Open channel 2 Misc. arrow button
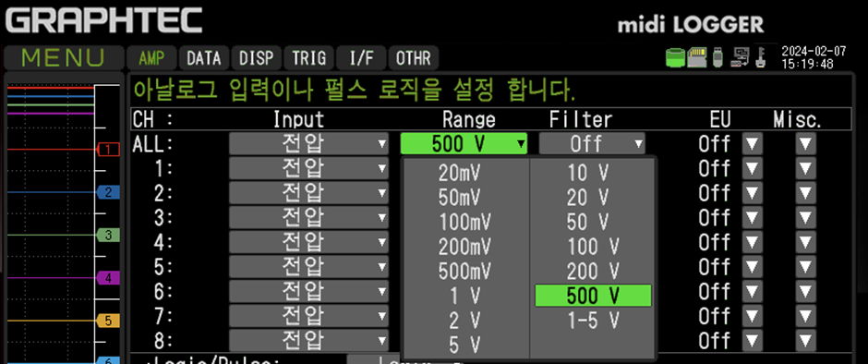 [805, 193]
